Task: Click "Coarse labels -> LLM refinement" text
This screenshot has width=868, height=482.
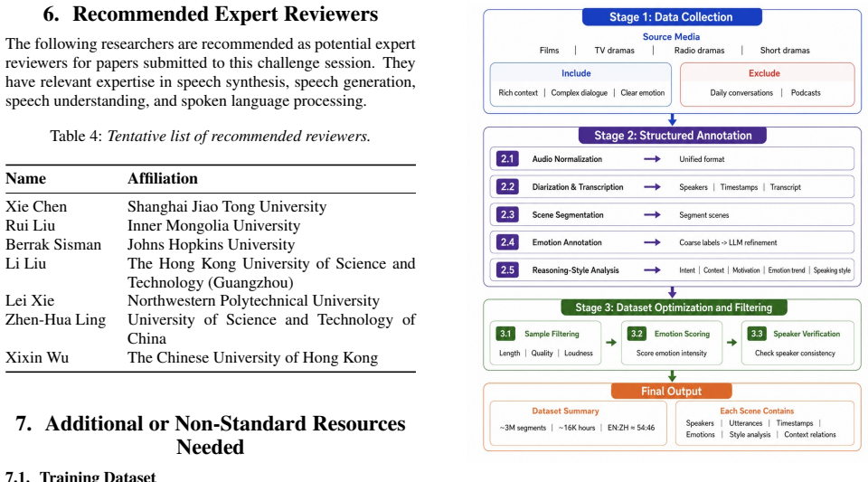Action: 728,242
